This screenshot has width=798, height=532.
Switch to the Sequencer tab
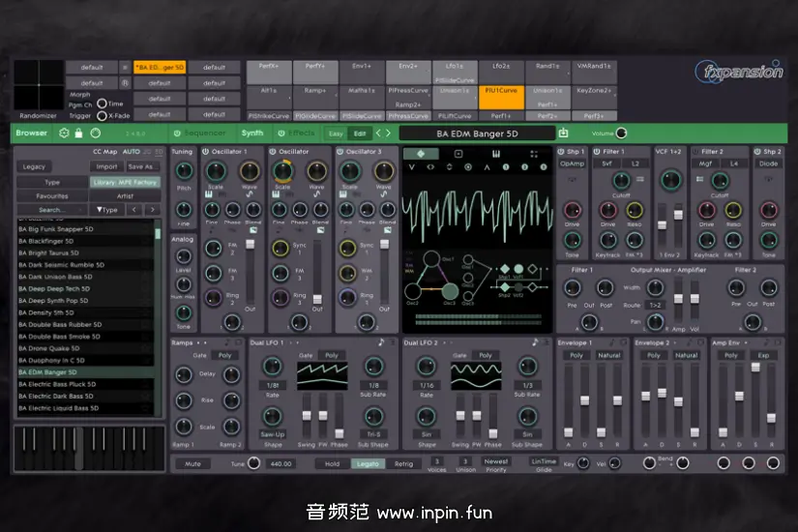tap(205, 133)
